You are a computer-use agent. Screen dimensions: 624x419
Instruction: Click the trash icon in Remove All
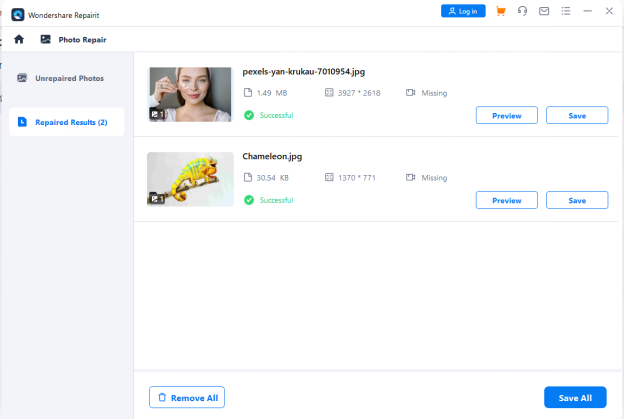(162, 398)
